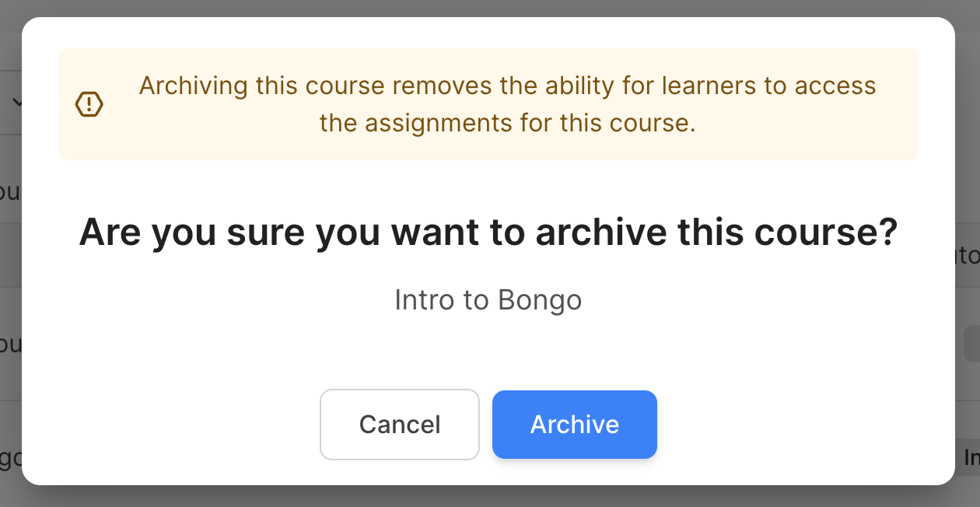Expand the chevron dropdown behind the dialog
The width and height of the screenshot is (980, 507).
tap(17, 101)
